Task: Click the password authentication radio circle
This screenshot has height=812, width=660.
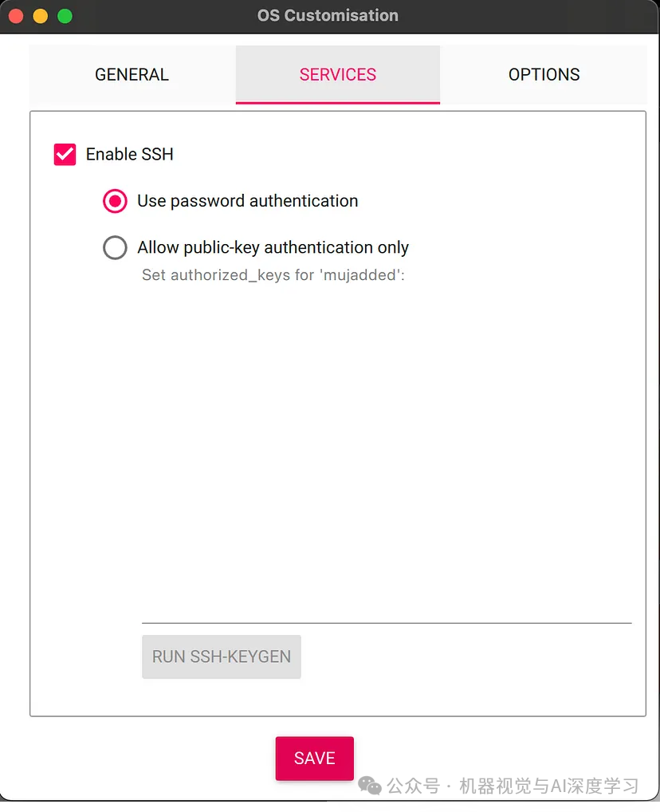Action: click(115, 201)
